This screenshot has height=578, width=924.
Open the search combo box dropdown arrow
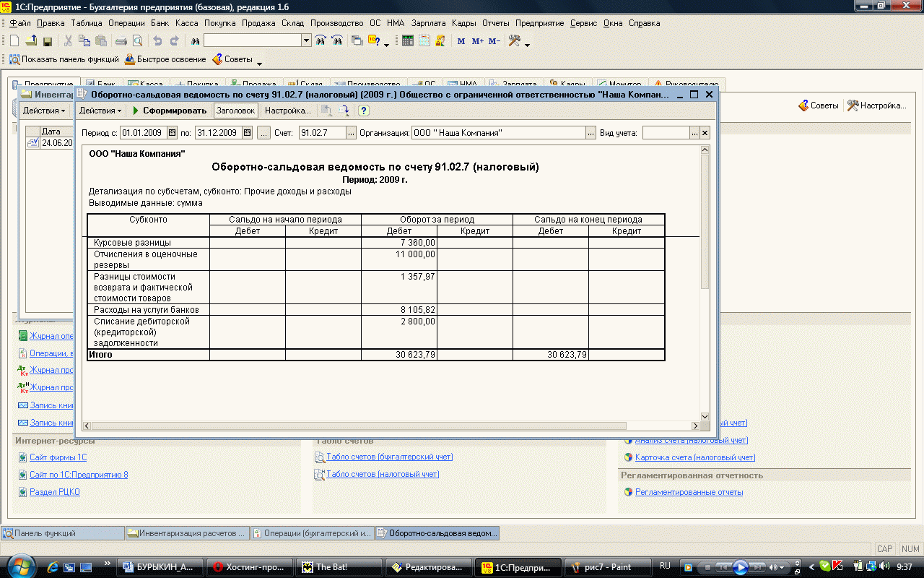pos(306,40)
